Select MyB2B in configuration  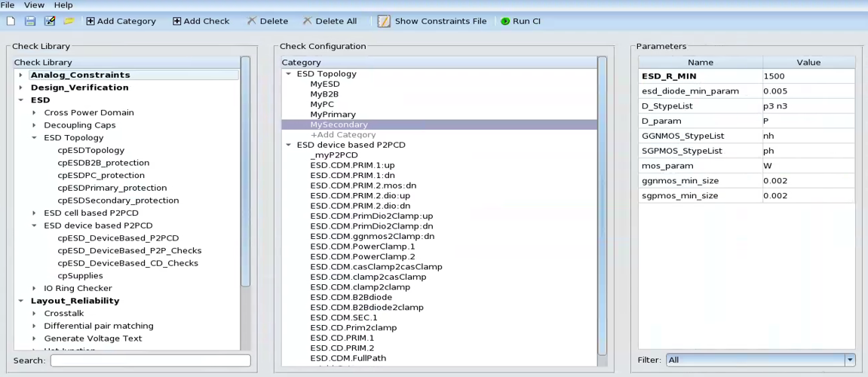pos(324,94)
